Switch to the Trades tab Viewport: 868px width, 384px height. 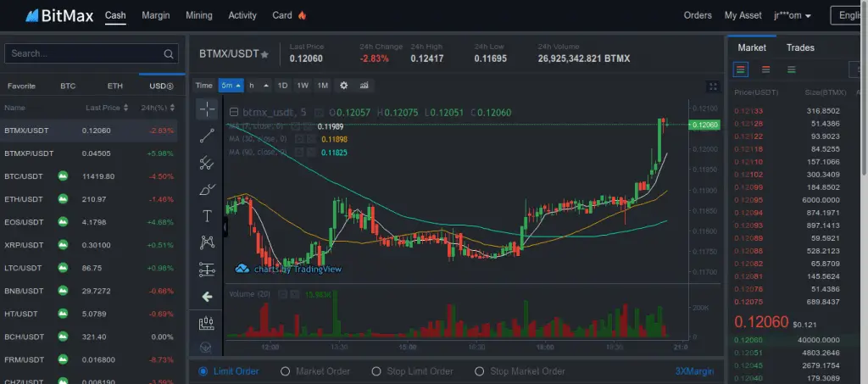[800, 47]
